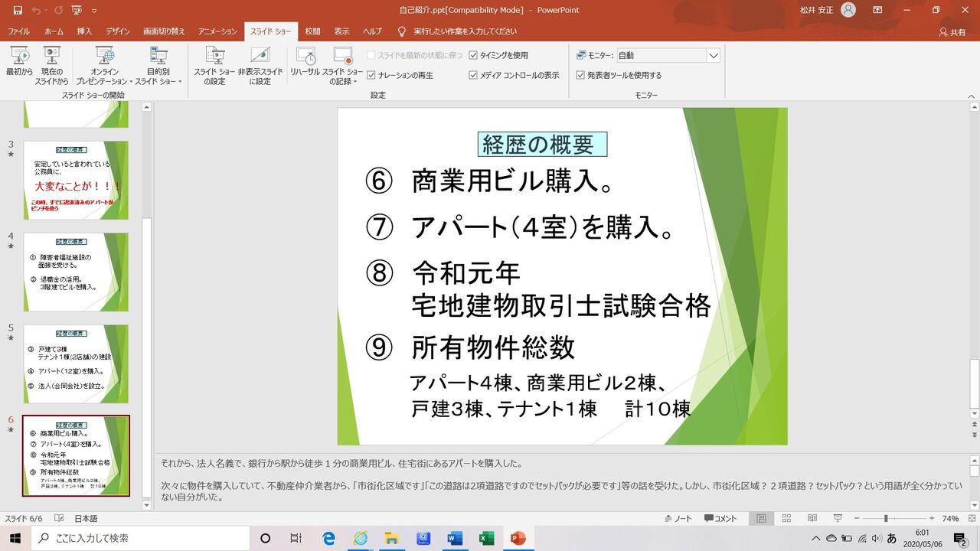980x551 pixels.
Task: Click zoom percentage 74%
Action: (950, 518)
